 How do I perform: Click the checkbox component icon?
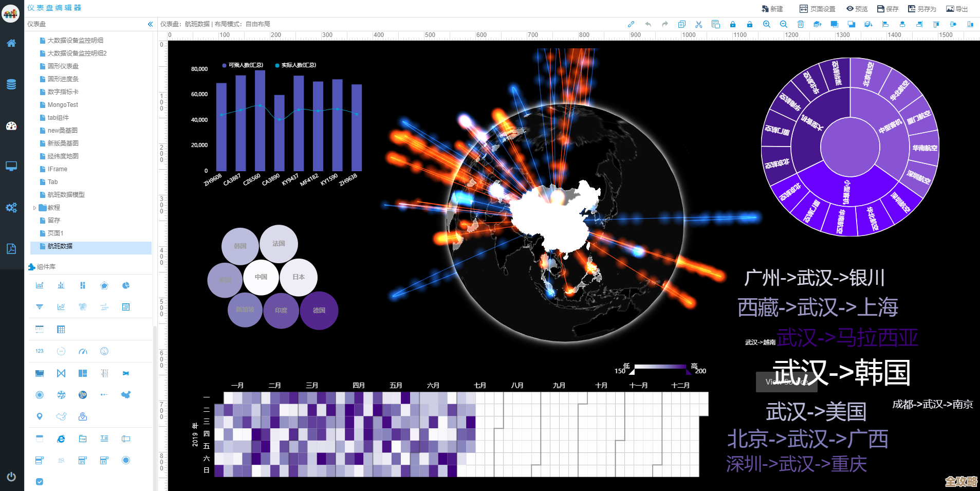click(x=40, y=482)
